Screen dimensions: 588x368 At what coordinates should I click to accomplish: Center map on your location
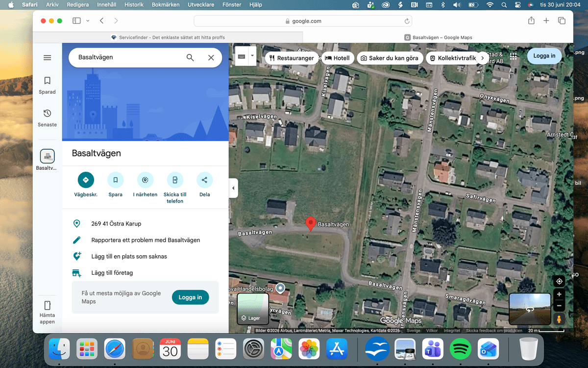pos(559,281)
